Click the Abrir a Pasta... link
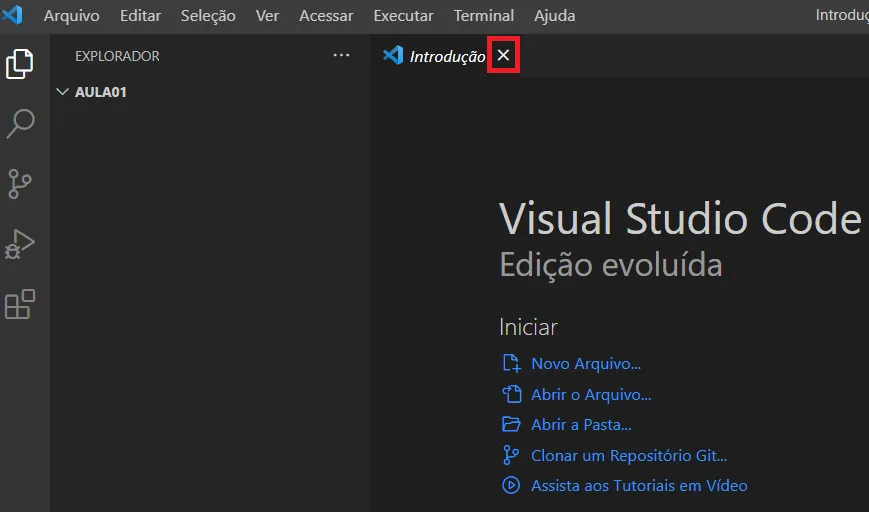Viewport: 869px width, 512px height. pos(581,424)
